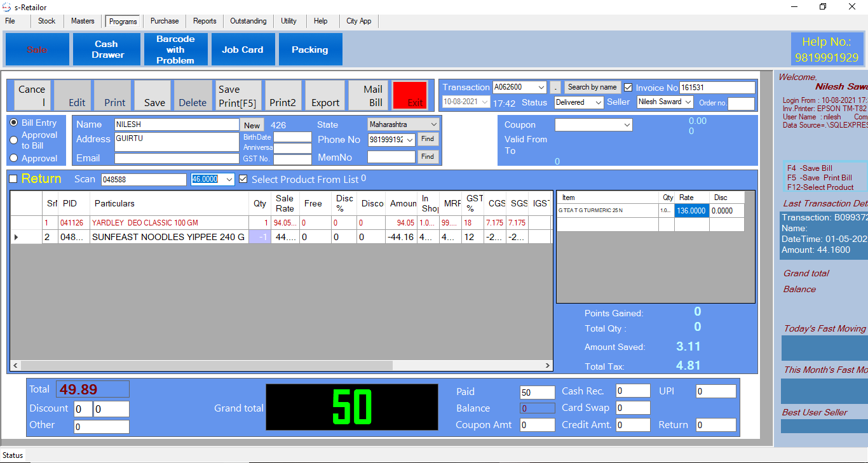Toggle the Invoice No checkbox

[628, 88]
